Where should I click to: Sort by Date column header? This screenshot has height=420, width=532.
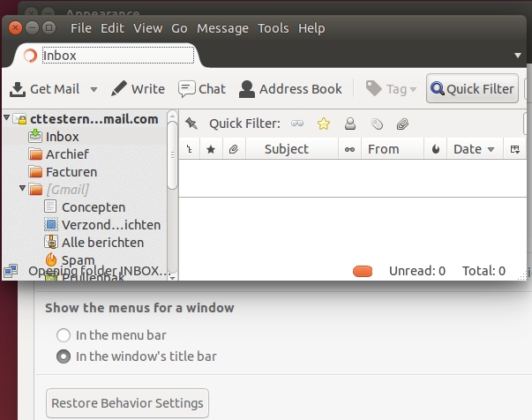(x=475, y=149)
